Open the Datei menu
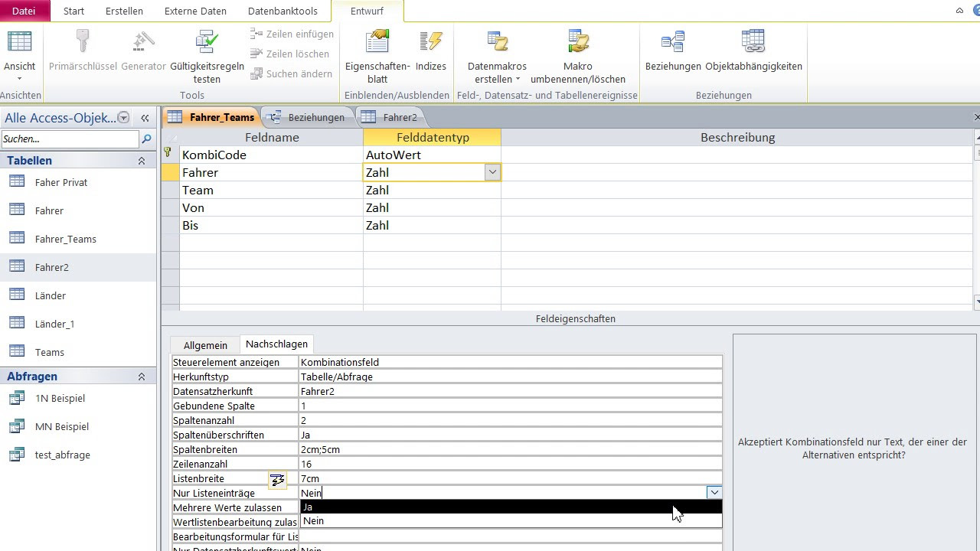 [24, 11]
